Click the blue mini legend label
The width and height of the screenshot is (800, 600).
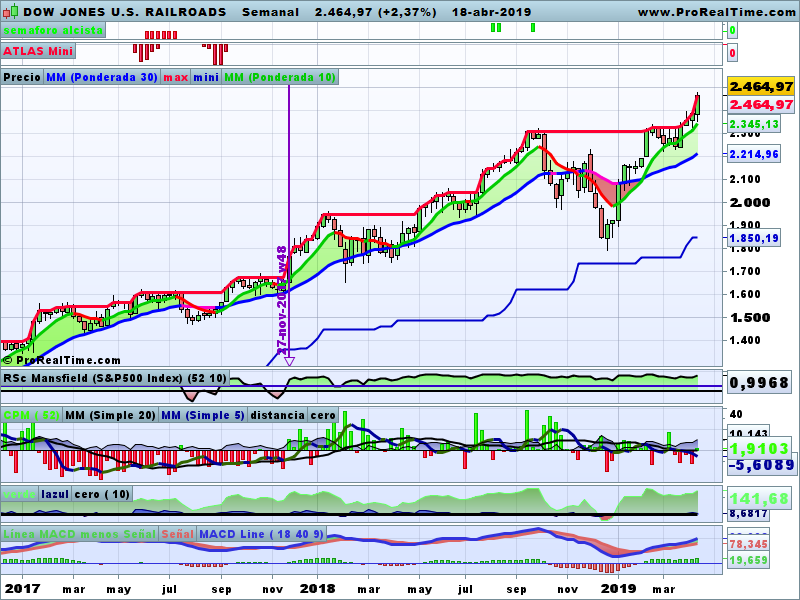207,77
